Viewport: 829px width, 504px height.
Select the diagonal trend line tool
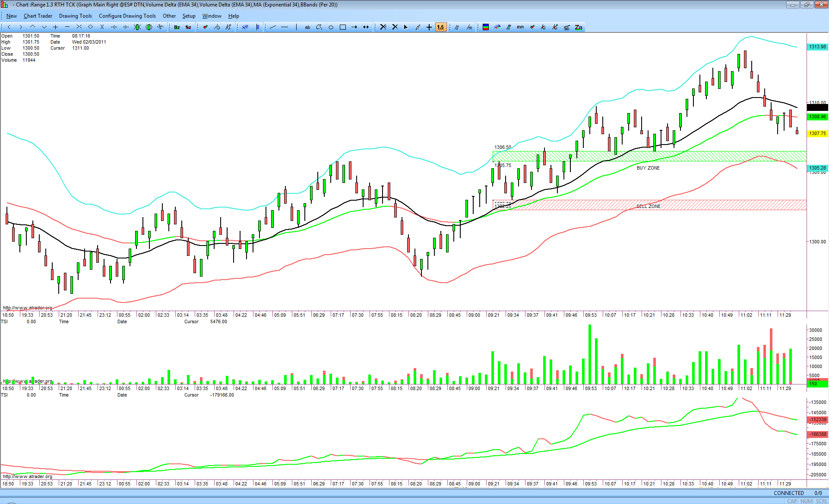[273, 27]
